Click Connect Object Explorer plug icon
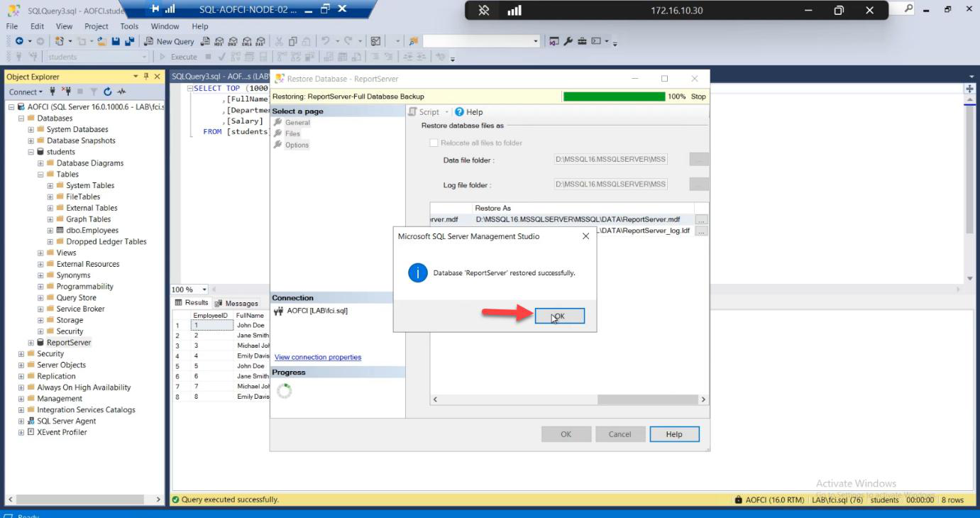The width and height of the screenshot is (980, 518). pos(53,92)
